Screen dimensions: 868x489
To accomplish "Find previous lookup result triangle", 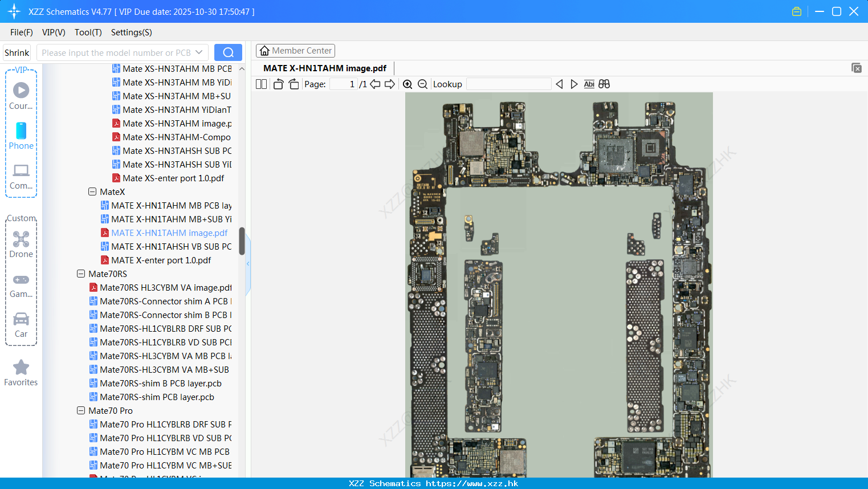I will pyautogui.click(x=559, y=84).
